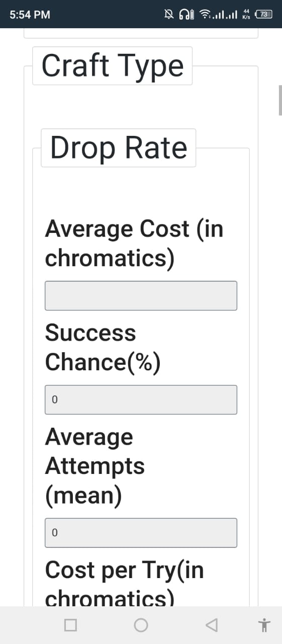
Task: Tap the muted notification bell icon
Action: (169, 15)
